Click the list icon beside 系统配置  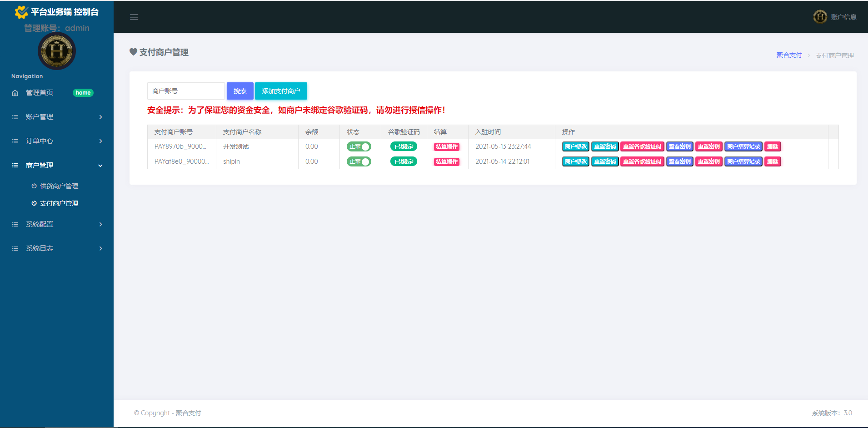point(15,224)
